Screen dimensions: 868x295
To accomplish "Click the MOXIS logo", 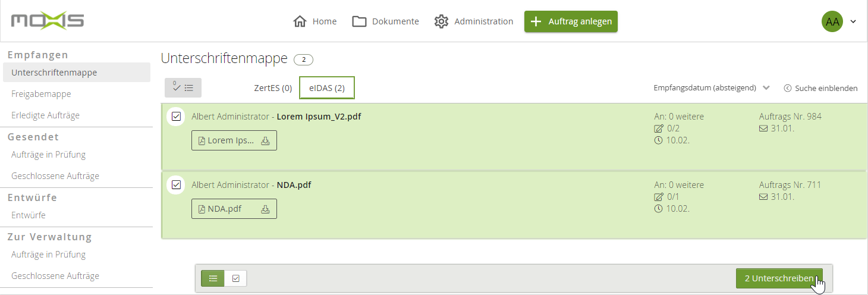I will 48,21.
